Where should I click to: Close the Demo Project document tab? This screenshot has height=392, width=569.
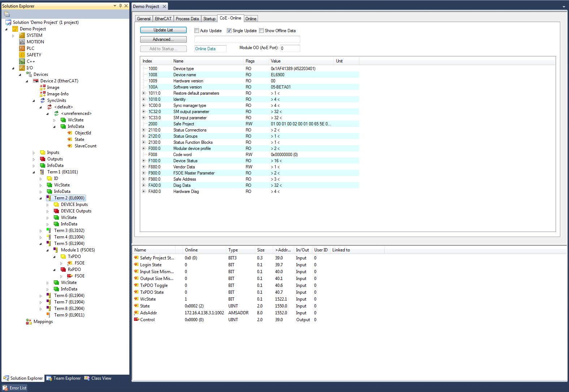point(164,7)
